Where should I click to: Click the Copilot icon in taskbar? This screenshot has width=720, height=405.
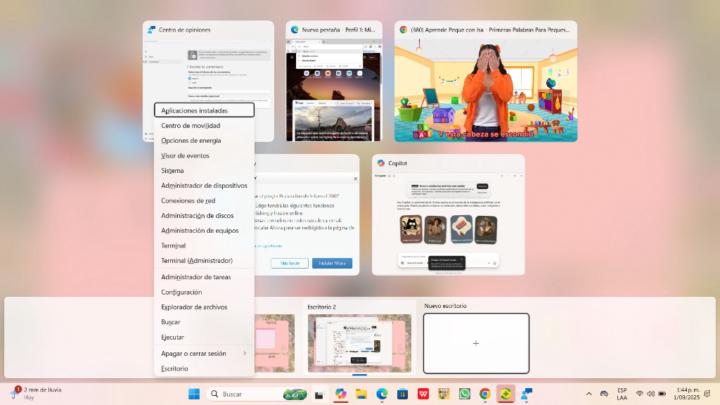[341, 394]
